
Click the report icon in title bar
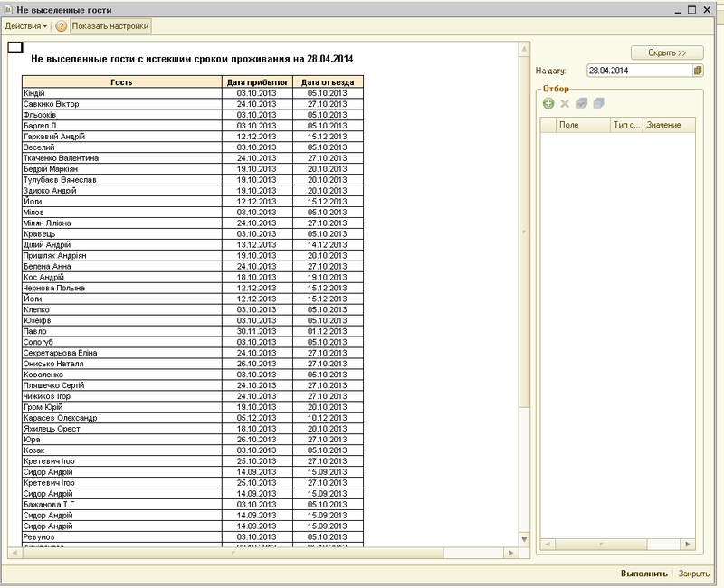click(8, 8)
